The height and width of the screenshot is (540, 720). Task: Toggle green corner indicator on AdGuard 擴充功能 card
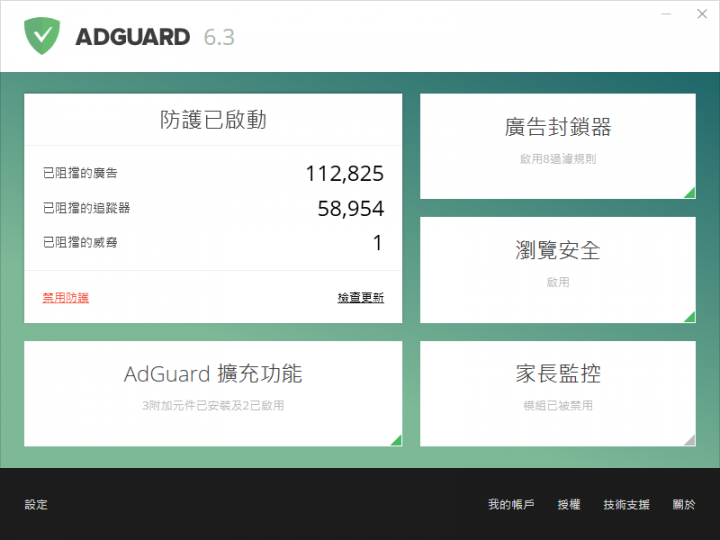tap(397, 441)
